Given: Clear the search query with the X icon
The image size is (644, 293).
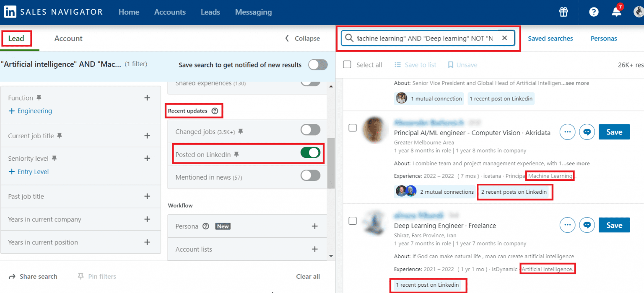Looking at the screenshot, I should 505,38.
